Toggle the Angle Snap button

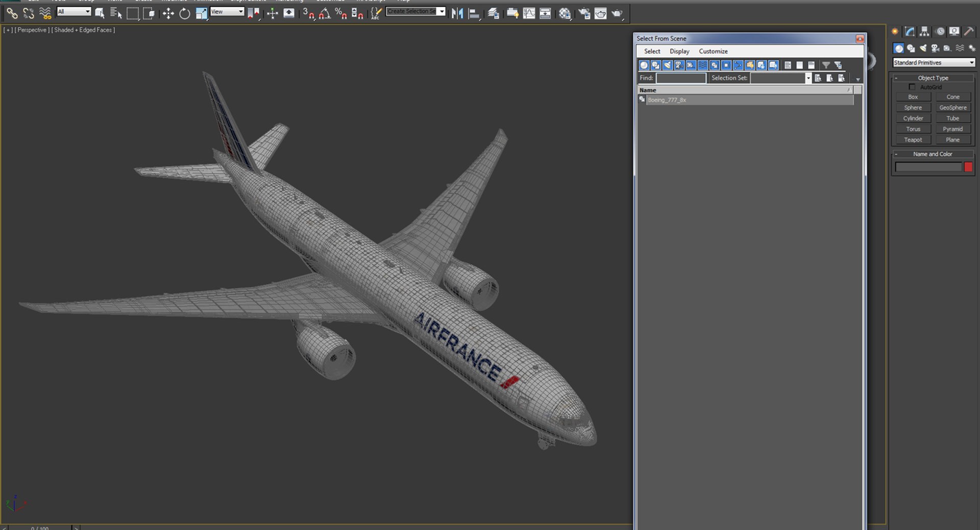tap(325, 13)
